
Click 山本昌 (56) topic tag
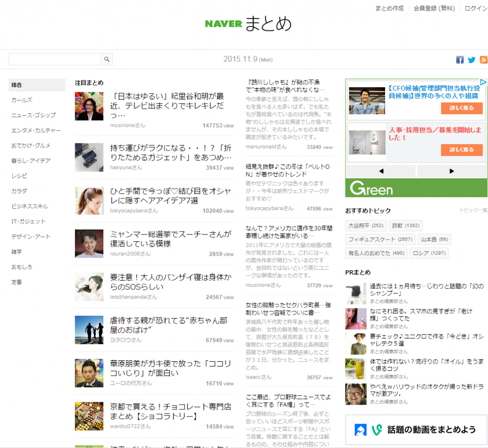point(434,239)
